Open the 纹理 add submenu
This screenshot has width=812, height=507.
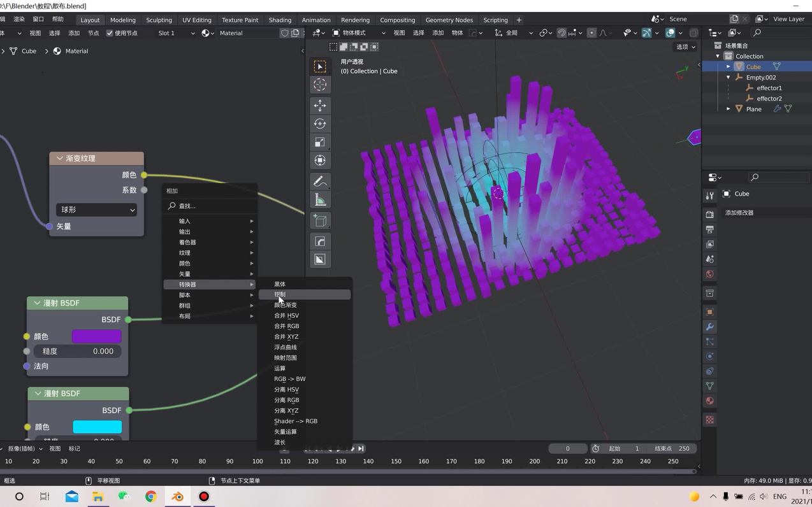click(210, 253)
